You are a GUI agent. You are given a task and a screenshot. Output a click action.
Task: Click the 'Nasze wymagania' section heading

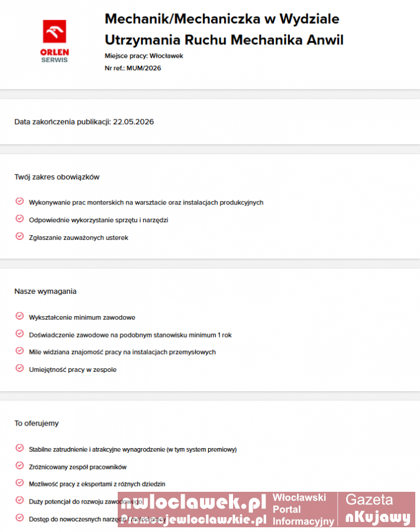tap(46, 291)
